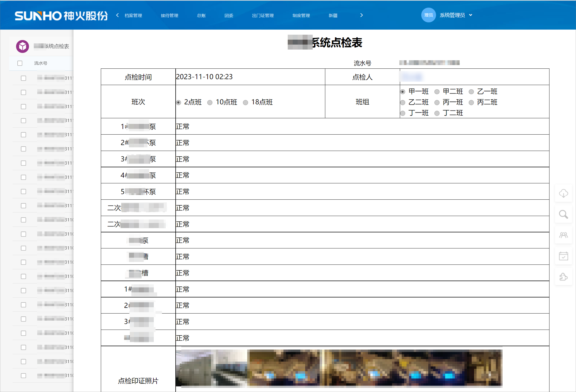Select the 2点班 shift radio button
The width and height of the screenshot is (576, 392).
[x=178, y=102]
